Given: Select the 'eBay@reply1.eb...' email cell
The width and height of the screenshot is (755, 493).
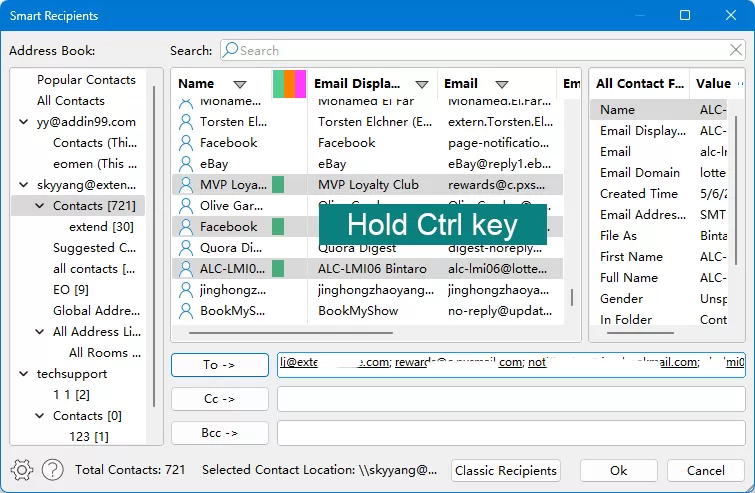Looking at the screenshot, I should pos(500,164).
